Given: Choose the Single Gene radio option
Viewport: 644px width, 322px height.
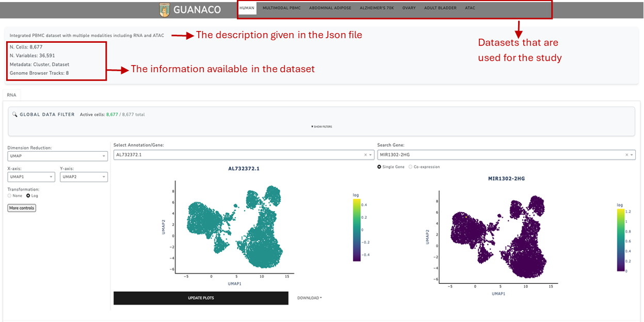Looking at the screenshot, I should [380, 167].
